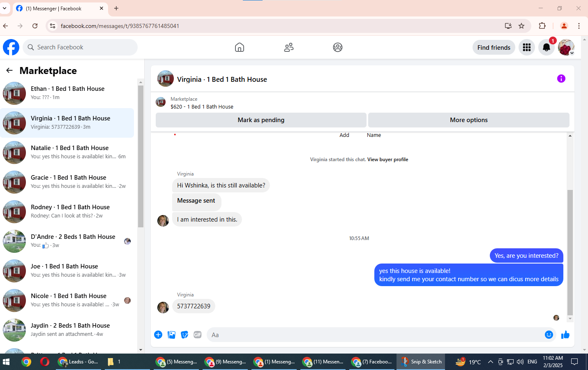Send a thumbs-up like
Screen dimensions: 588x370
(565, 335)
